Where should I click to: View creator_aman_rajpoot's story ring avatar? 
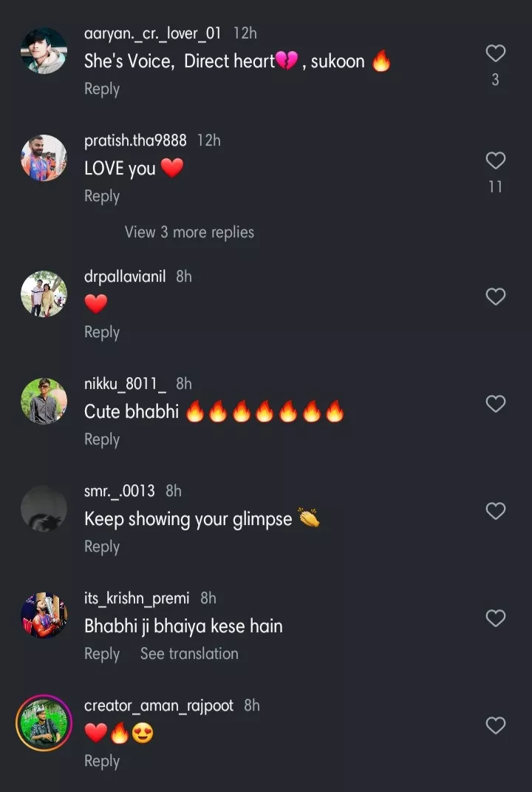(x=44, y=722)
